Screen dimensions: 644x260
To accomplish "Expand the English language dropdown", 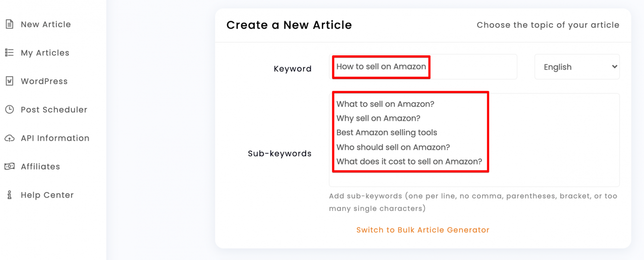I will 577,67.
